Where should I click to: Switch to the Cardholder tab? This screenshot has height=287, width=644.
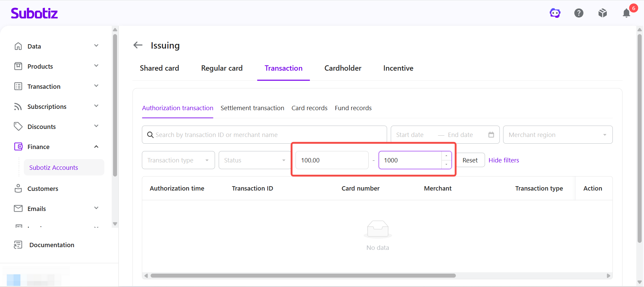(x=343, y=68)
